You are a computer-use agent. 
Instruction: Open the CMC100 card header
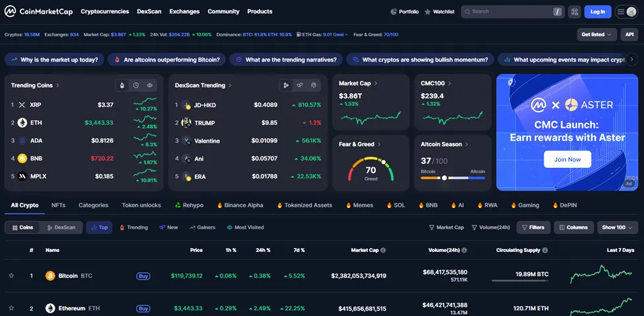436,83
